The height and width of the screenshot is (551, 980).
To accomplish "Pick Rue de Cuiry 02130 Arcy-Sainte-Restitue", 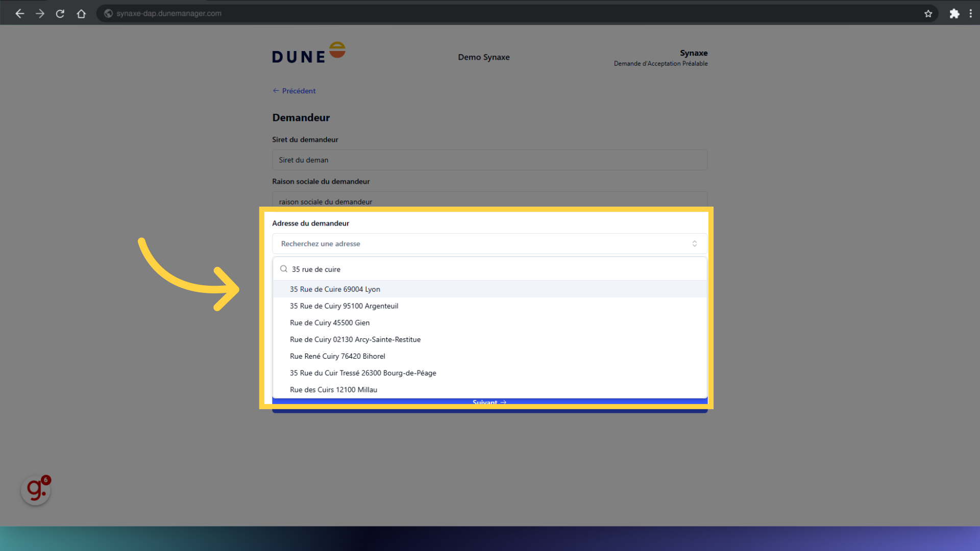I will click(x=355, y=340).
